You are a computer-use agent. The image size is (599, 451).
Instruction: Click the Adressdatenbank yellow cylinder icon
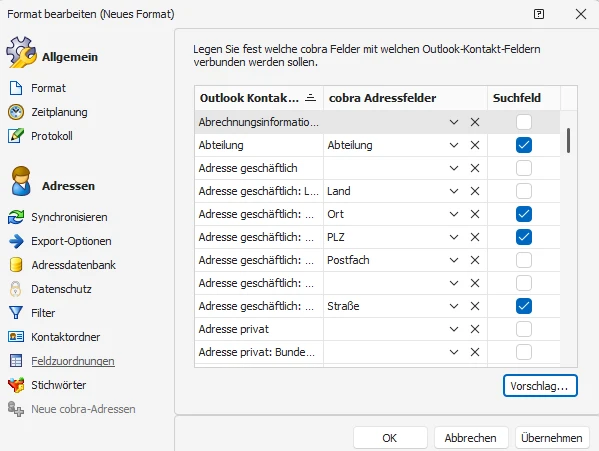(x=16, y=265)
